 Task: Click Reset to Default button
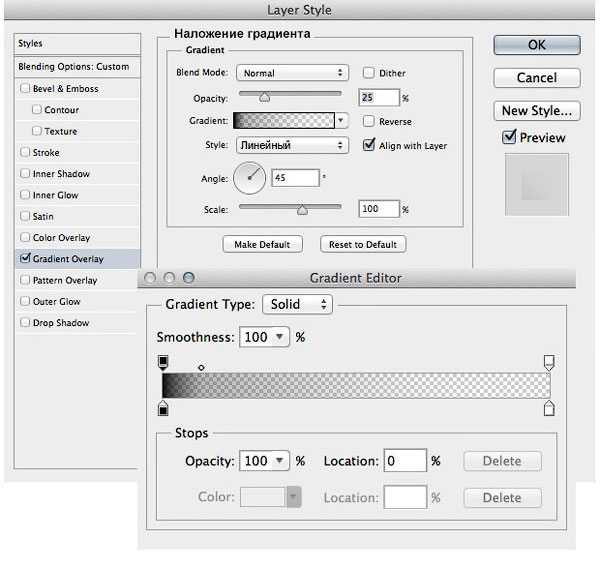point(363,244)
